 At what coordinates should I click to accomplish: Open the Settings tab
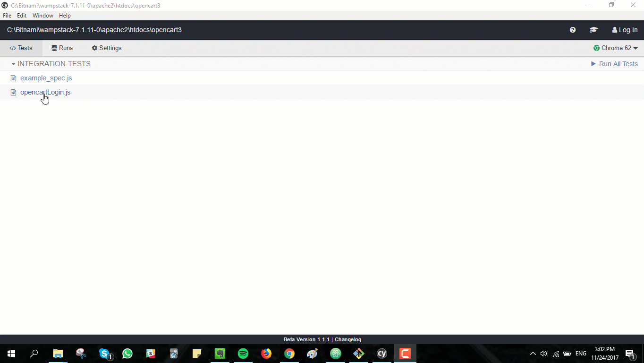pos(107,48)
